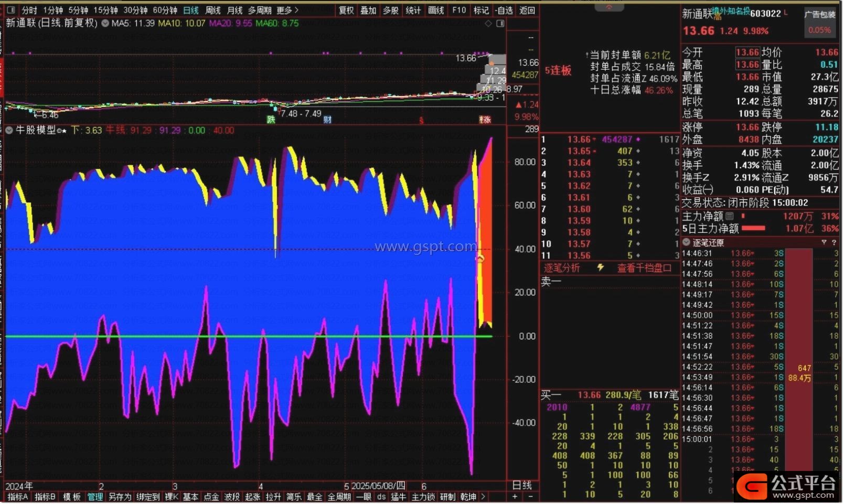Show more indicator tabs with right arrow
Image resolution: width=844 pixels, height=504 pixels.
click(483, 497)
